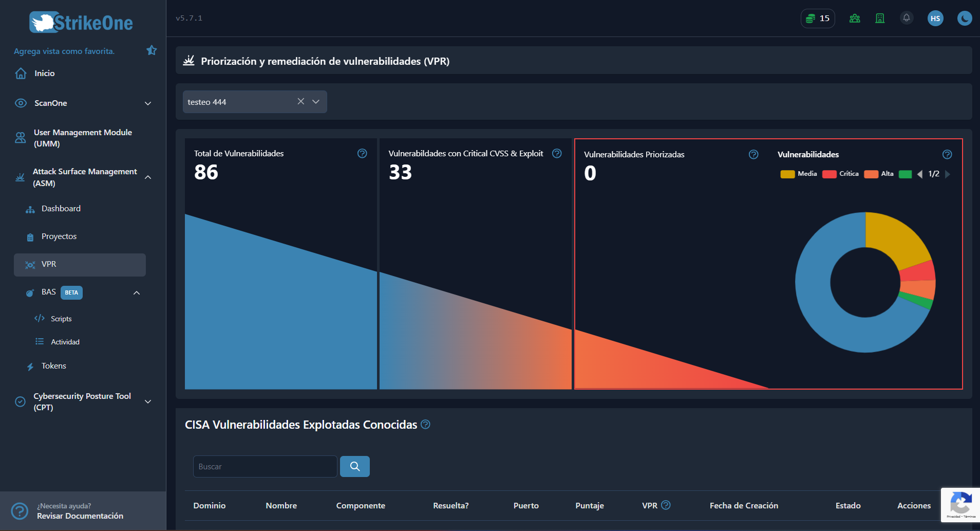Click help icon next to CISA Vulnerabilidades heading
980x531 pixels.
tap(425, 425)
